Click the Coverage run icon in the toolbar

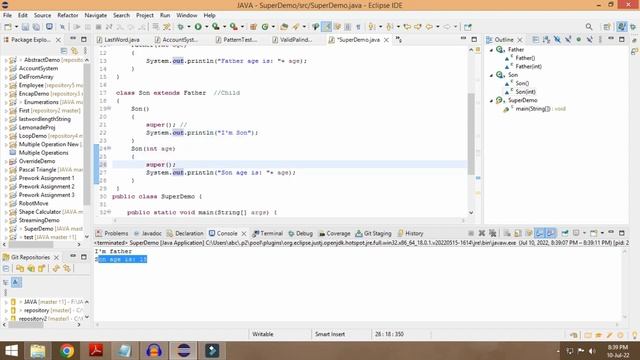coord(216,27)
